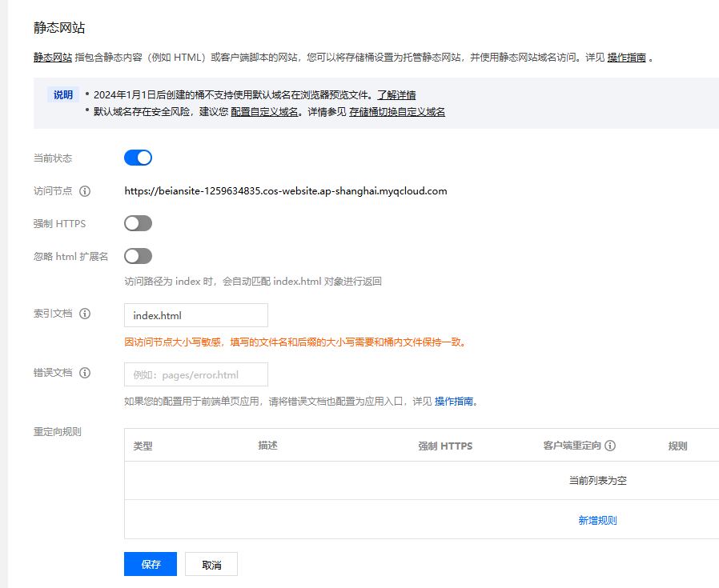This screenshot has width=719, height=588.
Task: Enable the 强制 HTTPS toggle
Action: (x=138, y=223)
